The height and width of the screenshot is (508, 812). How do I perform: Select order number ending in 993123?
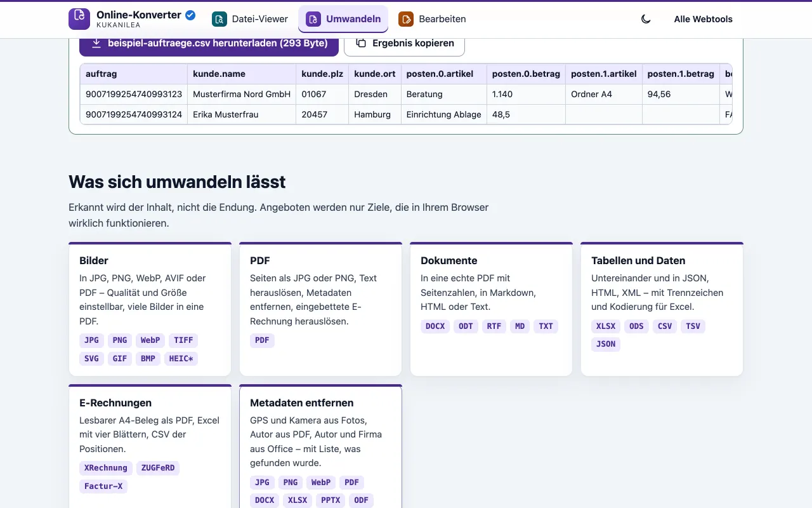[x=133, y=94]
